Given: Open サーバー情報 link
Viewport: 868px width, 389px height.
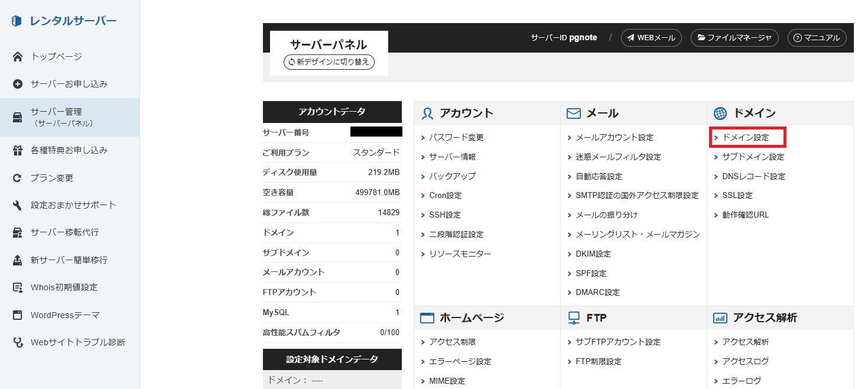Looking at the screenshot, I should tap(453, 157).
